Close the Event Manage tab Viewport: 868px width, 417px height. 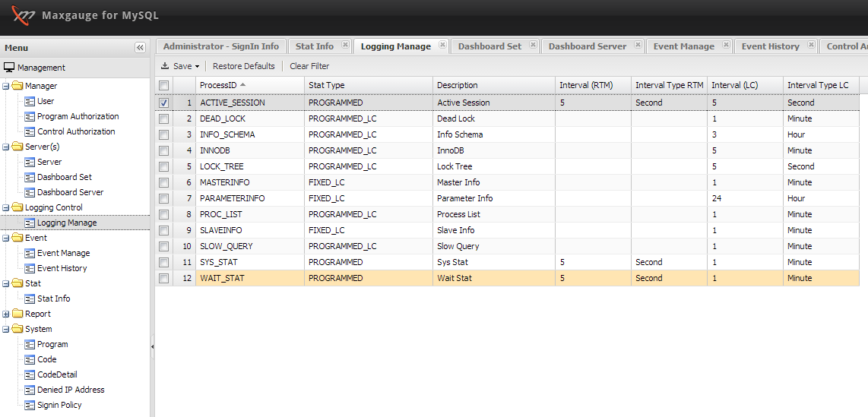point(726,45)
